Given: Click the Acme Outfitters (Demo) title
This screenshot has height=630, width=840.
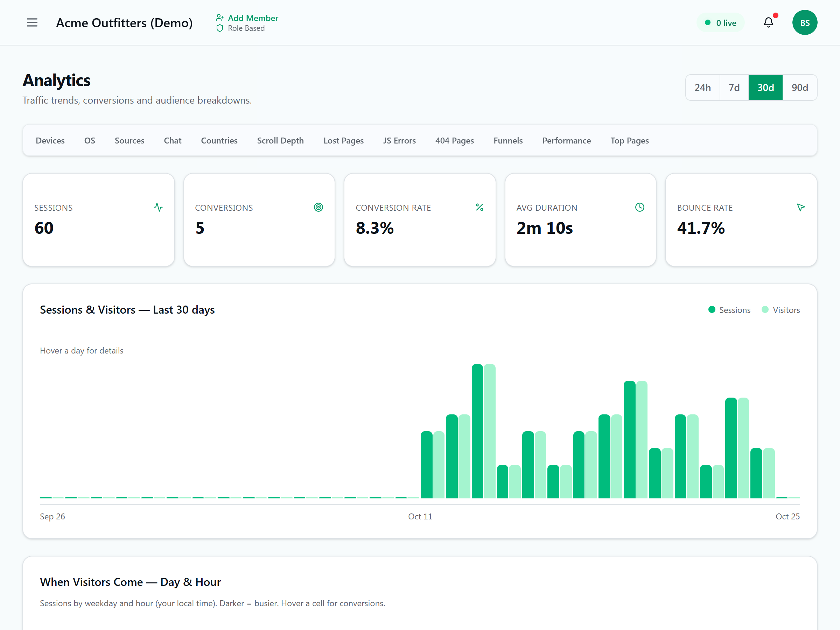Looking at the screenshot, I should (124, 23).
